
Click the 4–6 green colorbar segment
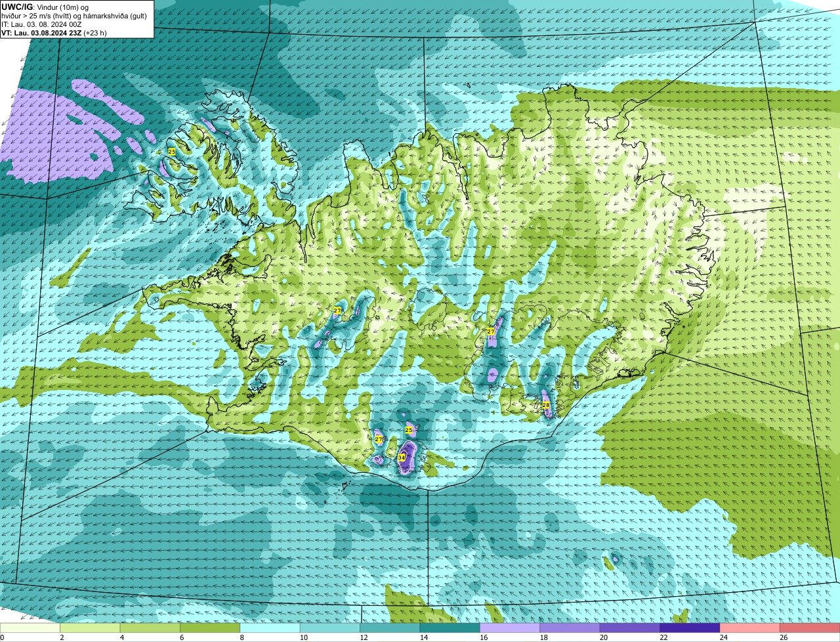150,628
